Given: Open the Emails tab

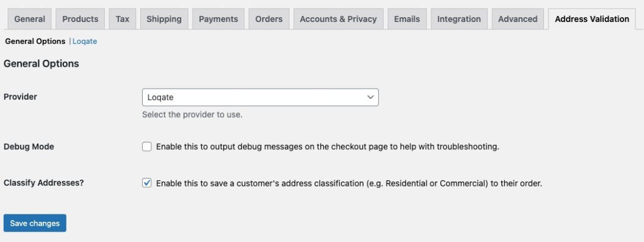Looking at the screenshot, I should [407, 19].
